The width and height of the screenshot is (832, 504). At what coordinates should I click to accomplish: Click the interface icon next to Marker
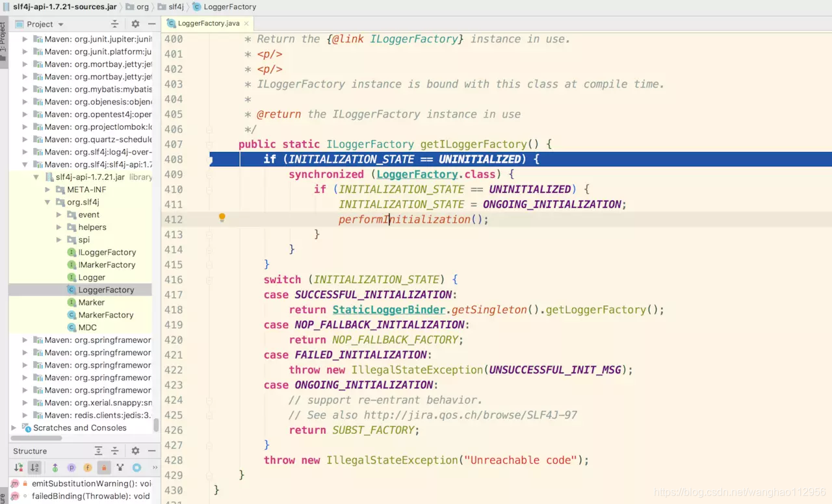tap(71, 303)
